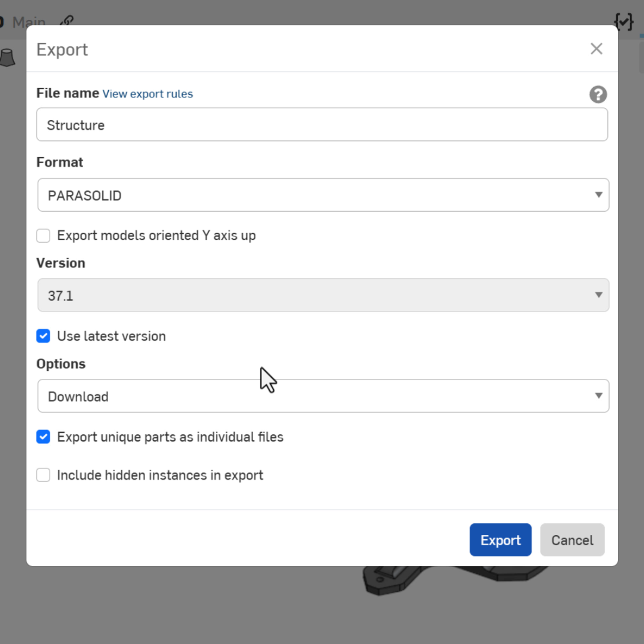644x644 pixels.
Task: Click the help question mark icon
Action: click(598, 94)
